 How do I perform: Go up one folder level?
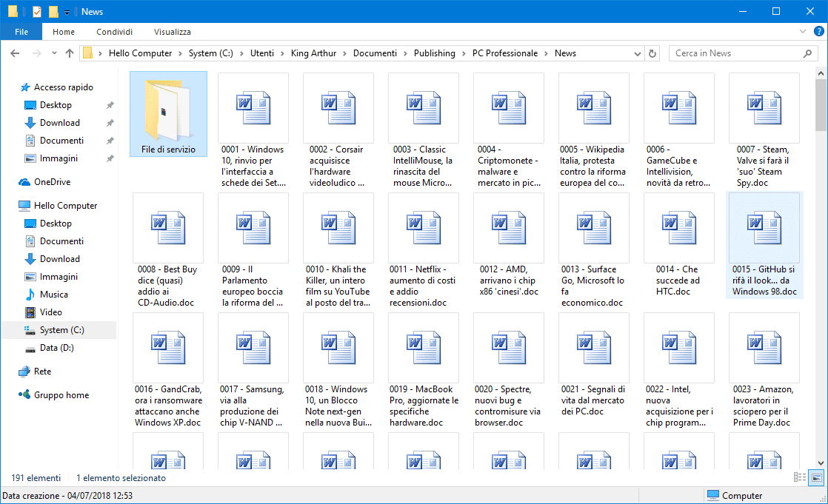coord(70,53)
